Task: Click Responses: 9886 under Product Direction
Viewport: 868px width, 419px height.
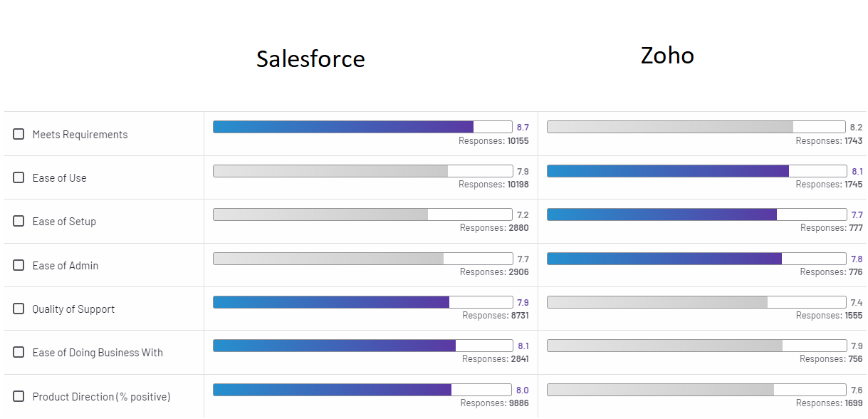Action: [493, 403]
